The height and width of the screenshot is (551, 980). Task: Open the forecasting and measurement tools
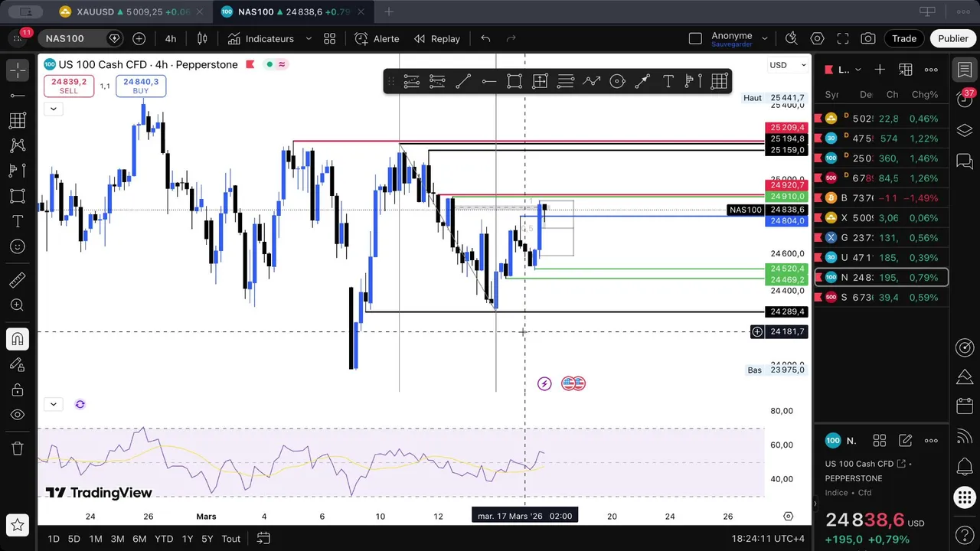18,171
